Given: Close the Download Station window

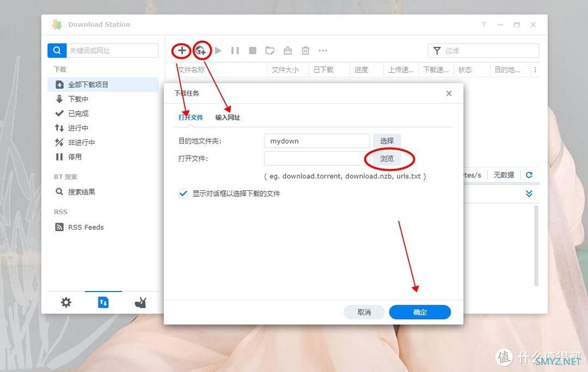Looking at the screenshot, I should click(533, 24).
